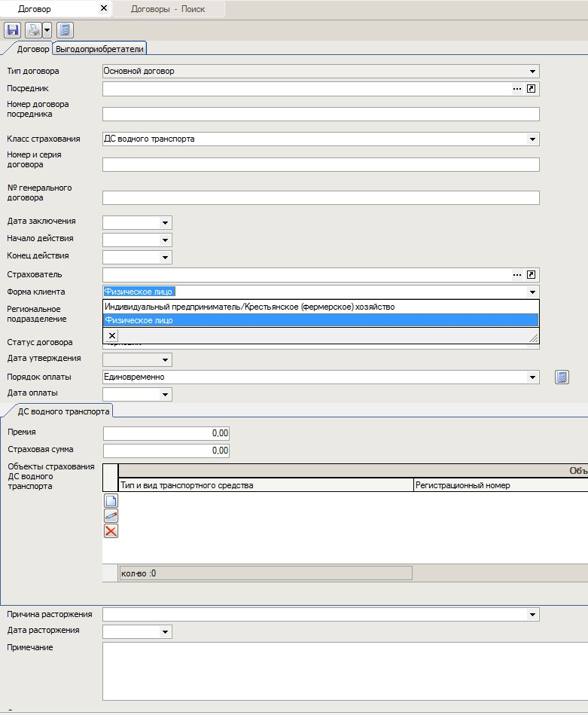Open the Дата заключения date picker

tap(165, 223)
